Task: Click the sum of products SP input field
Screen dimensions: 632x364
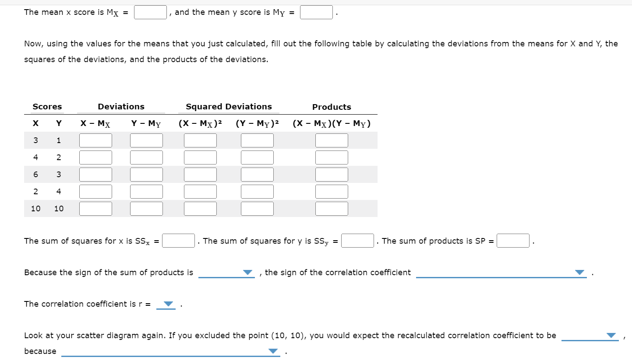Action: click(x=513, y=241)
